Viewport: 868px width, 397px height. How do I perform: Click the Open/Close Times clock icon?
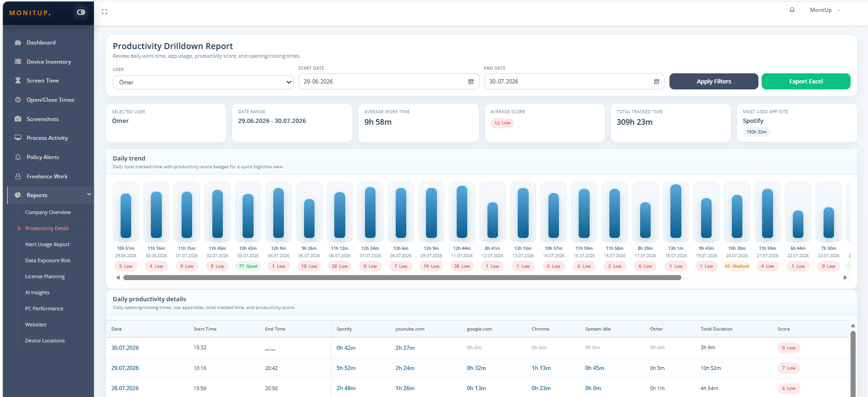click(x=18, y=99)
